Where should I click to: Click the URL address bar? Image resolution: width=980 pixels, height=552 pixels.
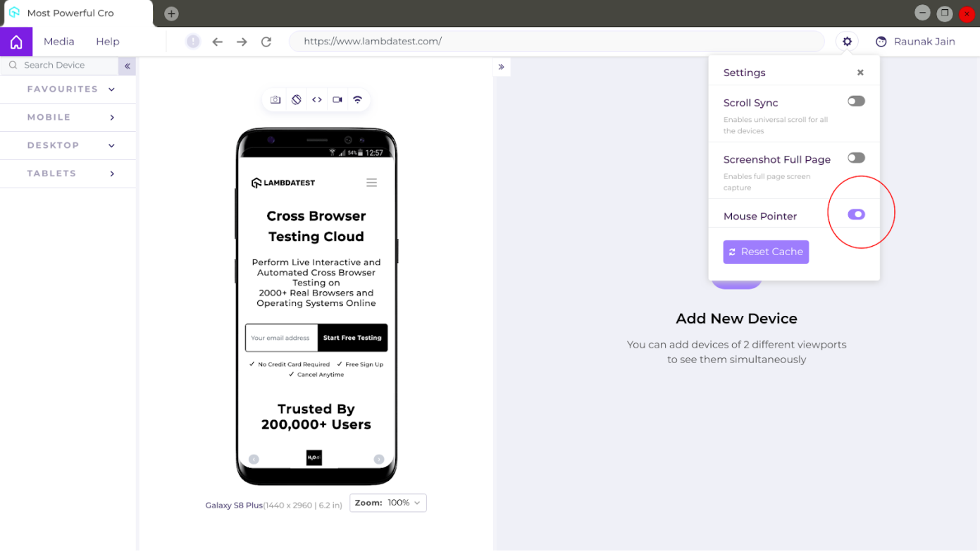coord(557,42)
